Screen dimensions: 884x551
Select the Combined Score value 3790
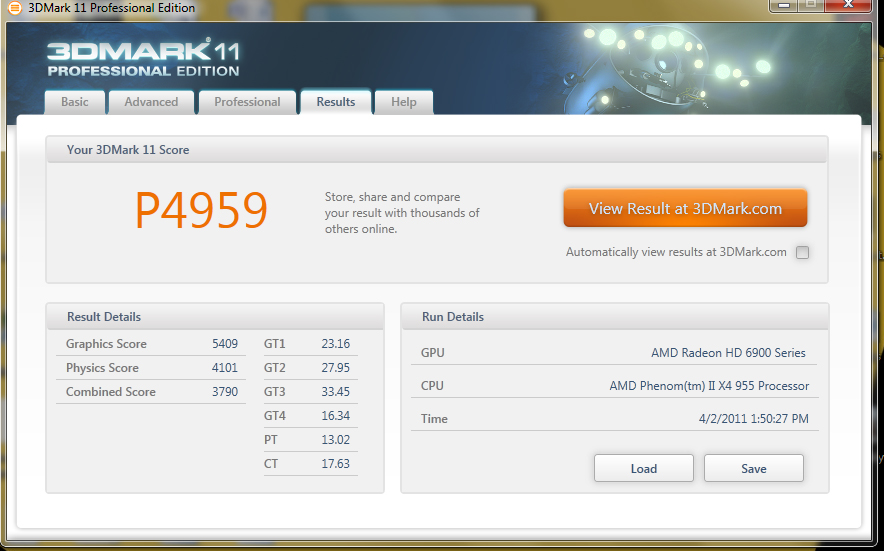(x=225, y=391)
